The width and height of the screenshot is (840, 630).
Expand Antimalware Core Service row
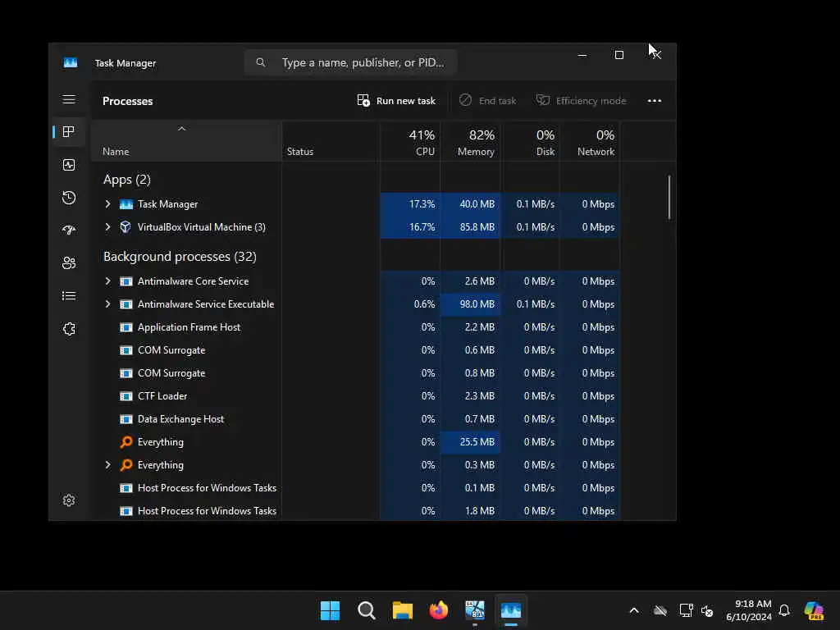pyautogui.click(x=107, y=281)
